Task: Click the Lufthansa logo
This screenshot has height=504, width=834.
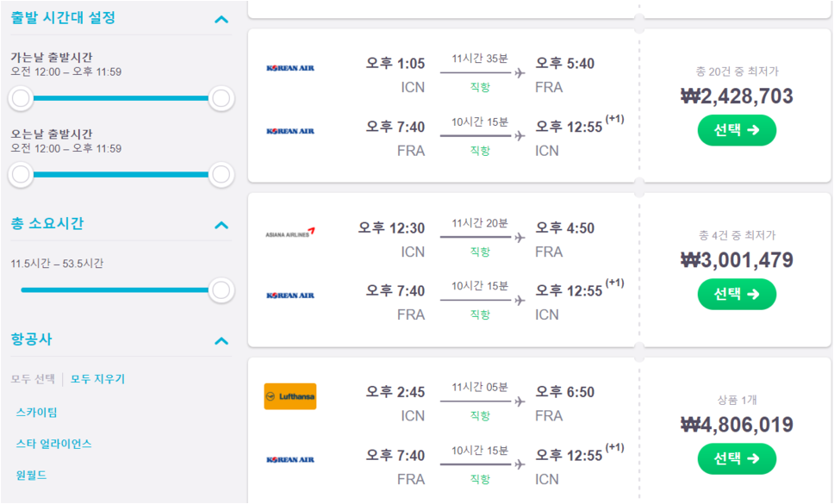Action: click(x=290, y=396)
